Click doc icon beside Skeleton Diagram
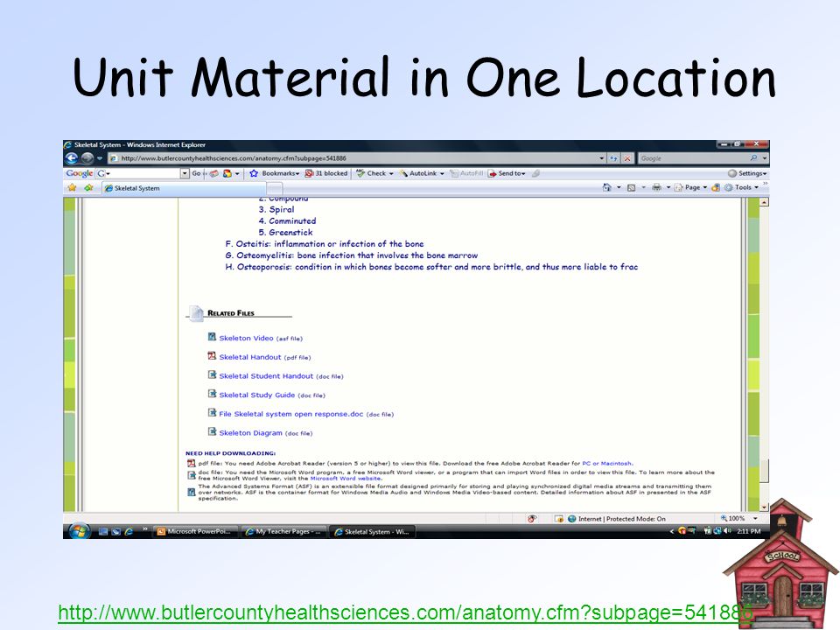The height and width of the screenshot is (630, 840). (x=212, y=431)
